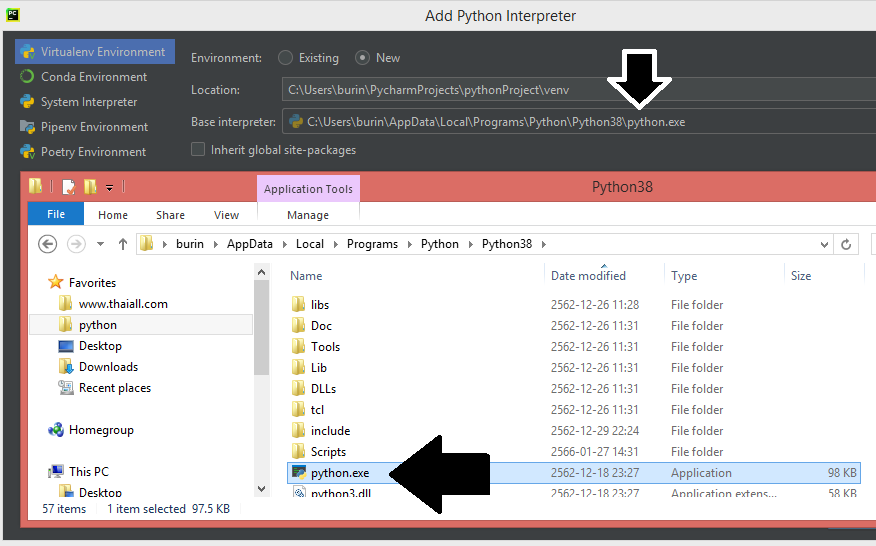This screenshot has width=876, height=546.
Task: Click Programs in the address breadcrumb
Action: (373, 244)
